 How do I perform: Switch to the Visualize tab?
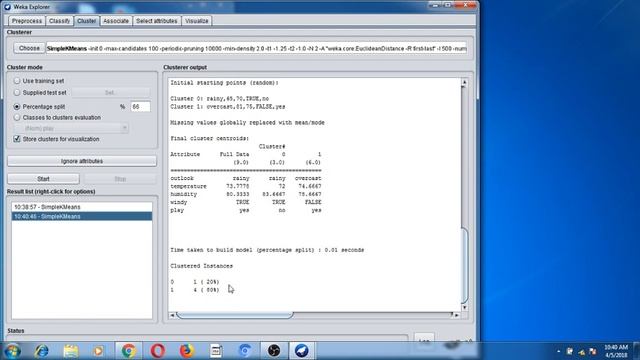coord(197,21)
